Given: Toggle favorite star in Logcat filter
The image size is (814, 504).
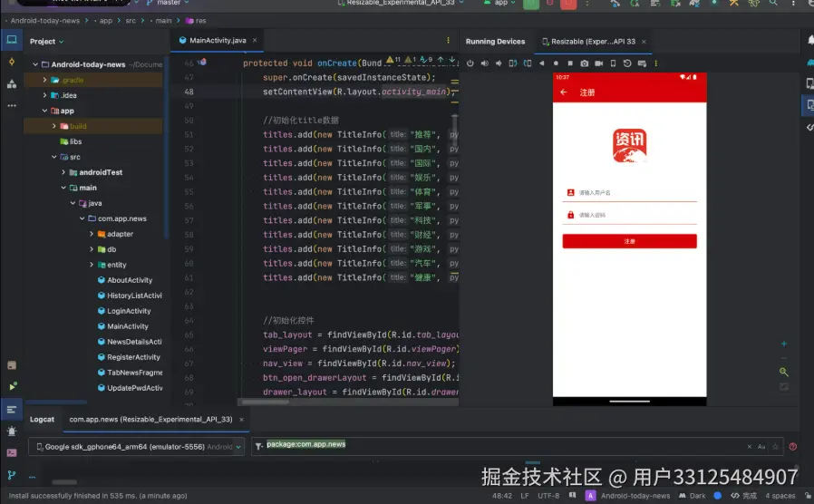Looking at the screenshot, I should pos(775,446).
